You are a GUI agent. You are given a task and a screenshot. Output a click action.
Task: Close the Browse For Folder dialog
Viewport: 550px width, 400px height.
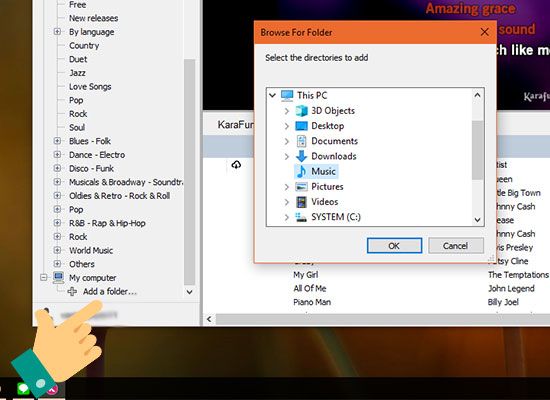[x=485, y=32]
